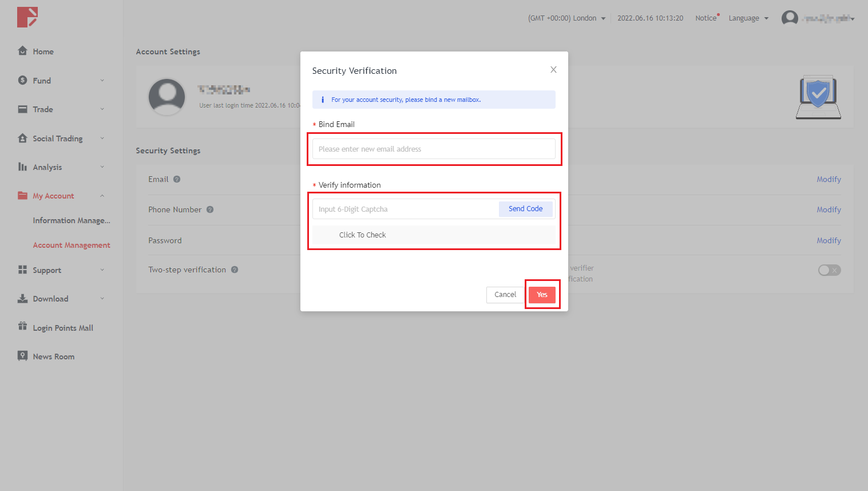This screenshot has width=868, height=491.
Task: Click the Login Points Mall gift icon
Action: (22, 326)
